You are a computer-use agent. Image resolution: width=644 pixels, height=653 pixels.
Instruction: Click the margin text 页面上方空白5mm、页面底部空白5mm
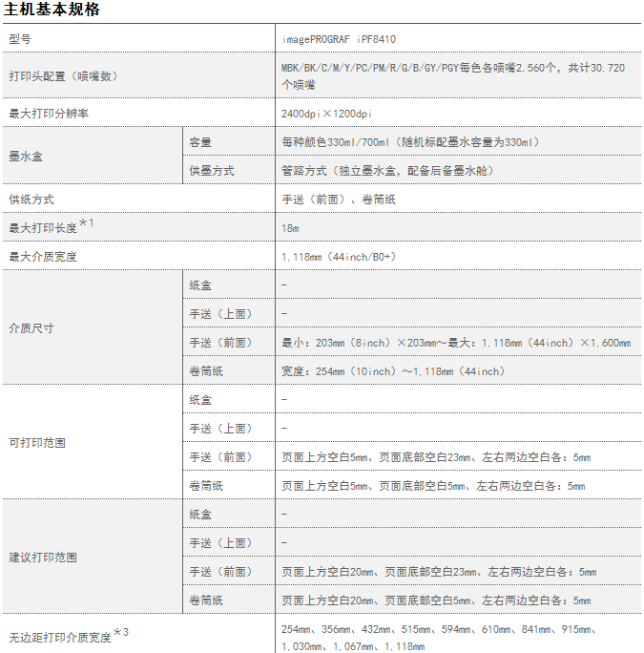(433, 486)
